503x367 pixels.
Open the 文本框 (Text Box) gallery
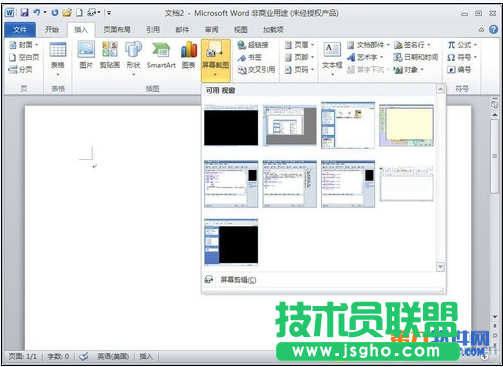[x=332, y=59]
